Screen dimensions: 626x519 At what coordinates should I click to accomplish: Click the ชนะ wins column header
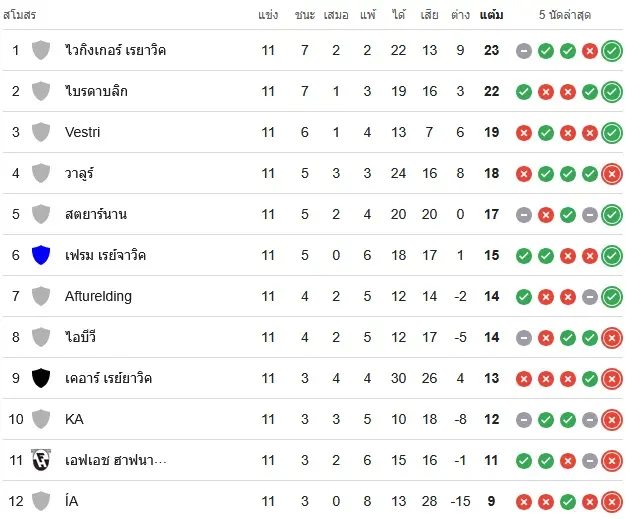(x=305, y=15)
